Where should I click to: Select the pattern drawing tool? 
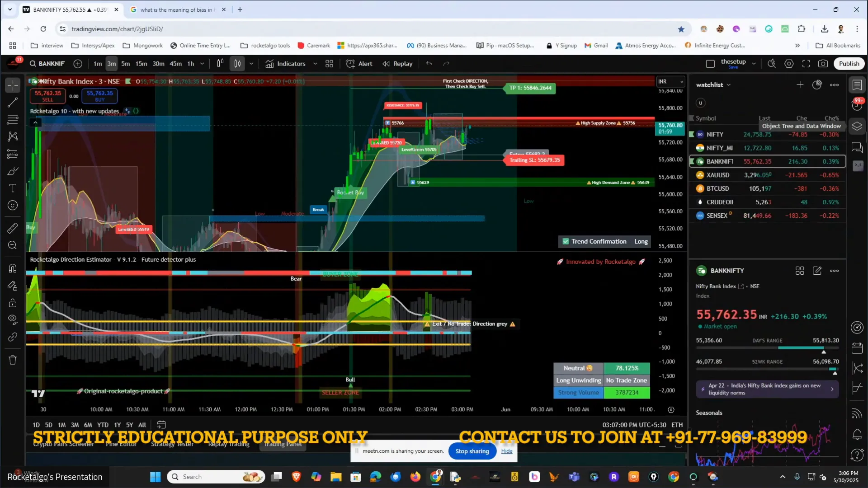click(13, 136)
